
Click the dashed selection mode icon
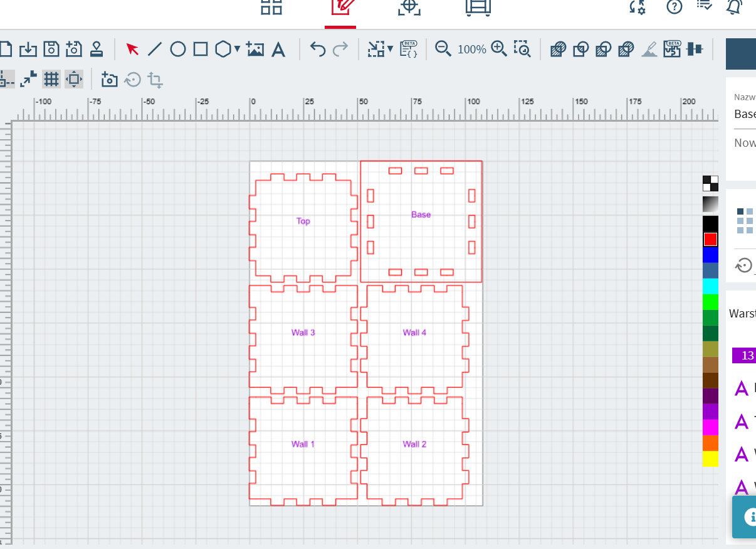pos(375,49)
